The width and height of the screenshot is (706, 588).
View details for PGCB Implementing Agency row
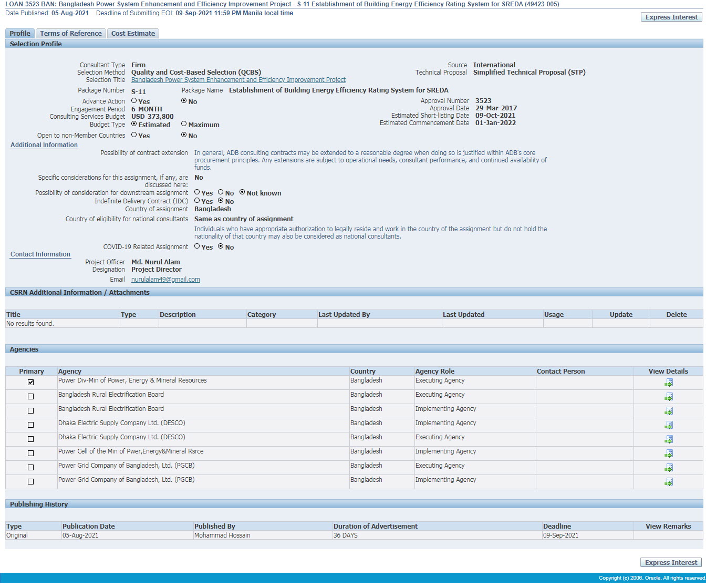click(x=668, y=482)
